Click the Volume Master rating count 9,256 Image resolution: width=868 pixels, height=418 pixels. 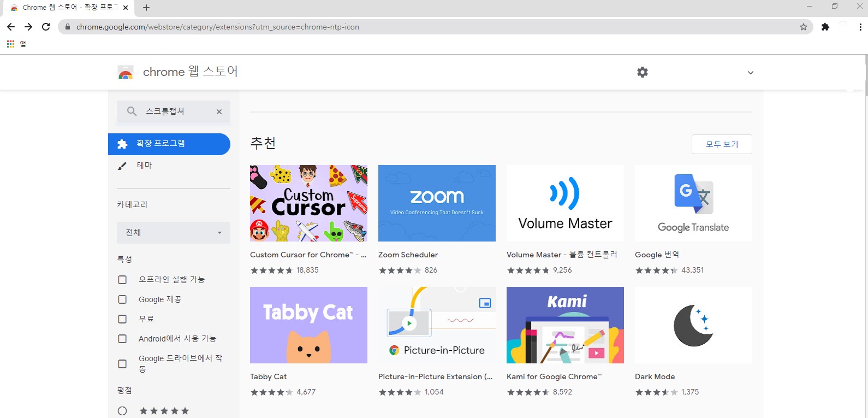[x=562, y=270]
